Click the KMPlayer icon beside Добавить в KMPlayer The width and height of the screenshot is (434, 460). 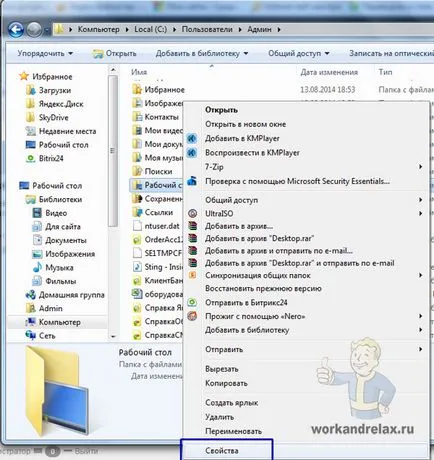[192, 138]
